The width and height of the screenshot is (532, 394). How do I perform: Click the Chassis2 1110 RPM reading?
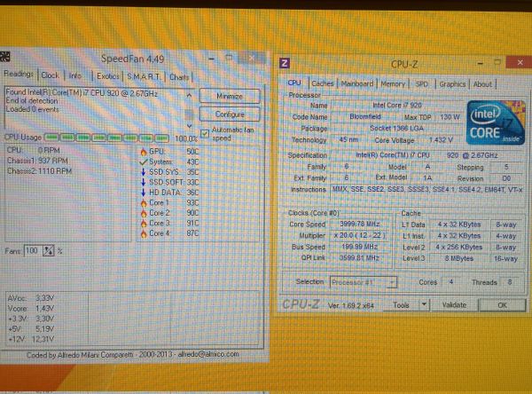click(40, 171)
